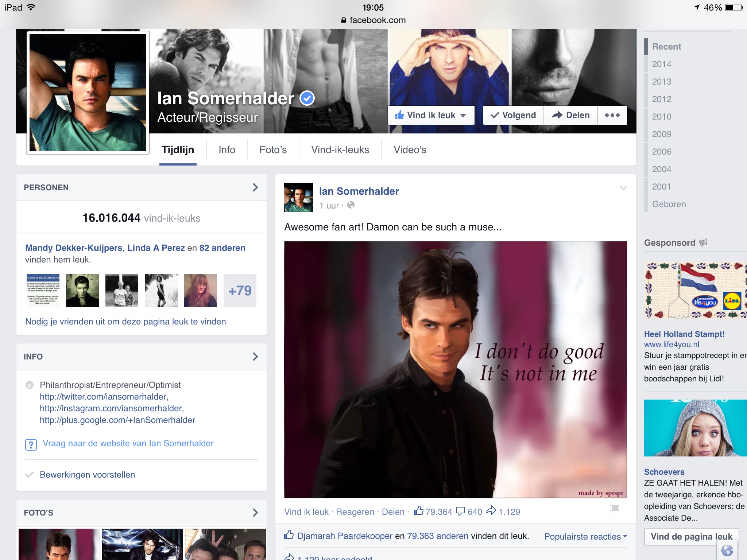The width and height of the screenshot is (747, 560).
Task: Open Djamarah Paardekooper profile link
Action: tap(345, 536)
